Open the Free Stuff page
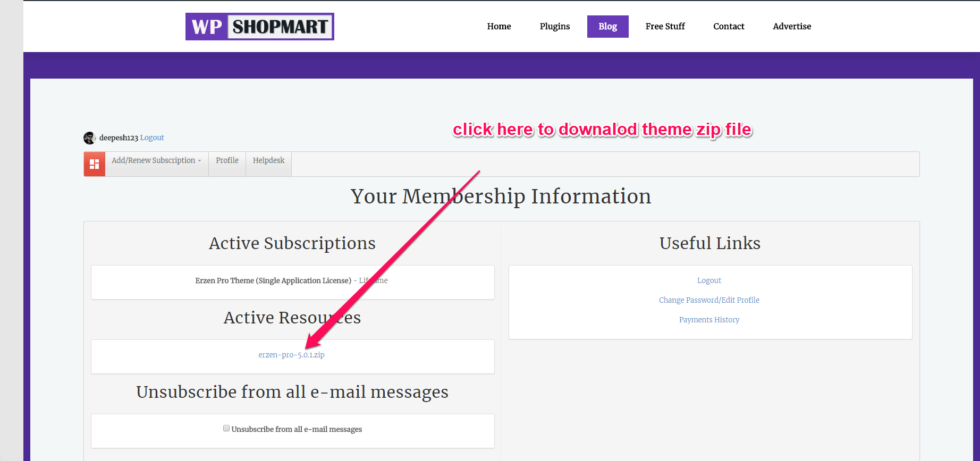Viewport: 980px width, 461px height. [665, 27]
